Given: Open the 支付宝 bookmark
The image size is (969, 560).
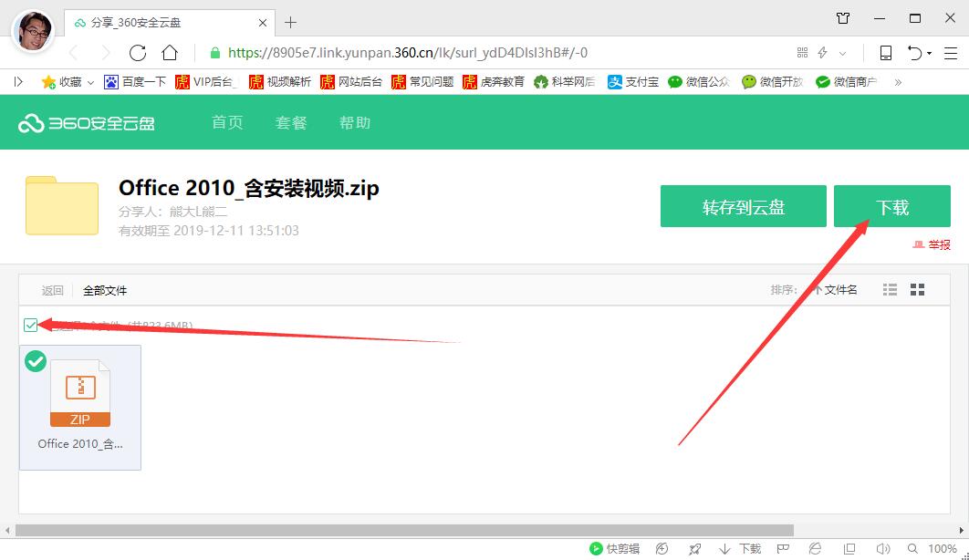Looking at the screenshot, I should click(x=633, y=81).
